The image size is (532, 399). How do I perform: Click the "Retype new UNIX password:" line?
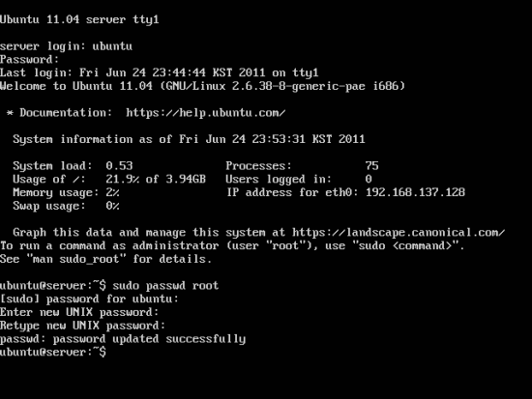click(x=83, y=326)
